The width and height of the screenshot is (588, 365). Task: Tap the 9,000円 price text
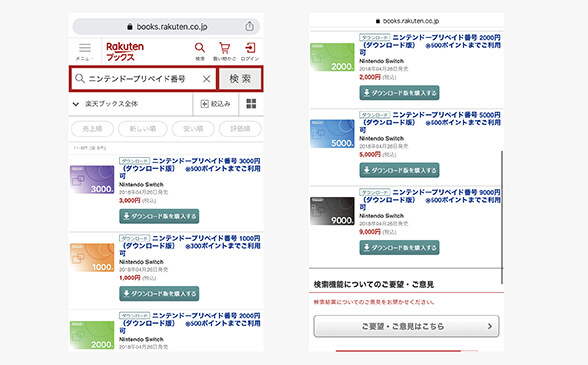pyautogui.click(x=370, y=232)
